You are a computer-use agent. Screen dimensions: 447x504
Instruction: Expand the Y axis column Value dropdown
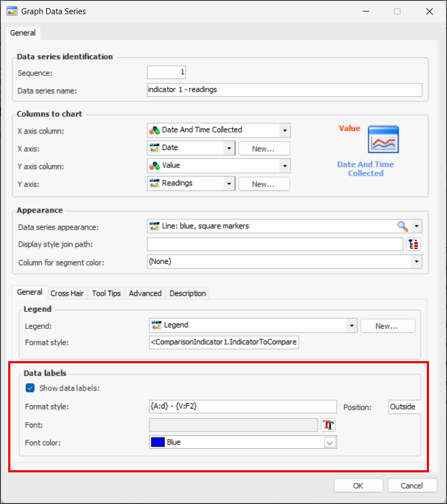[285, 166]
